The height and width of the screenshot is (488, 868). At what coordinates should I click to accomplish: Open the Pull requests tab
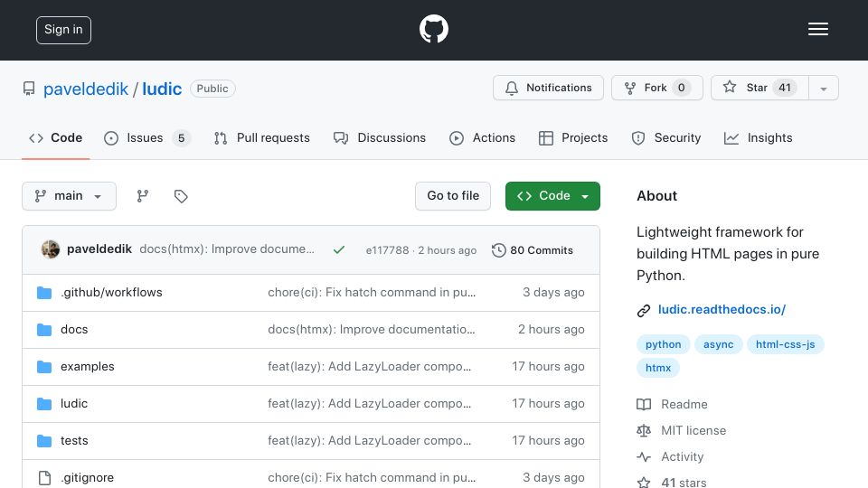[x=262, y=137]
